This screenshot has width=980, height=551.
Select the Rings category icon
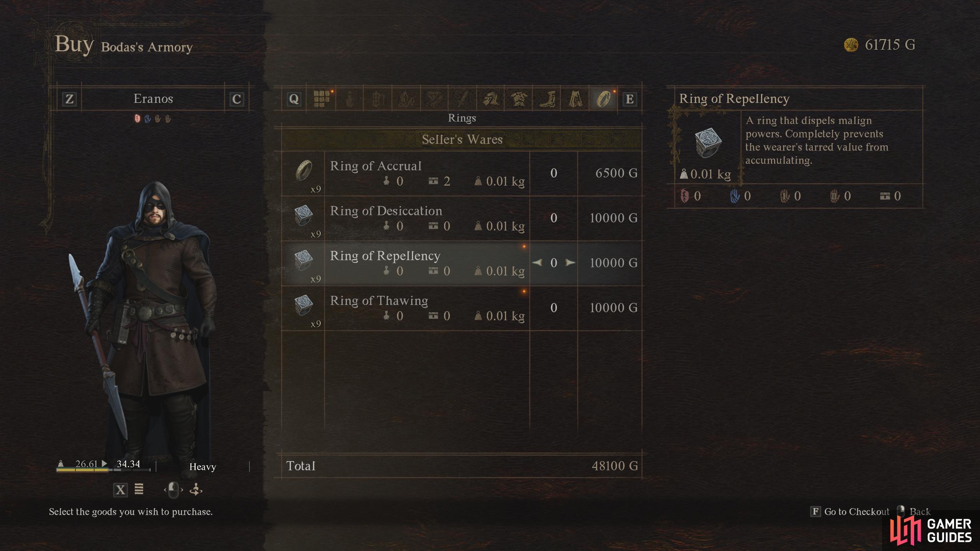tap(603, 99)
